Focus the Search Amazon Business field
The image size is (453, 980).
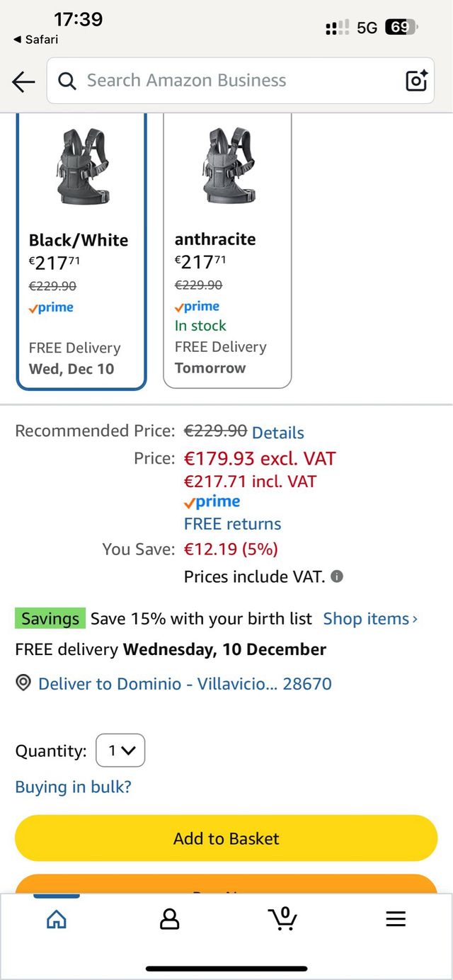pyautogui.click(x=234, y=81)
